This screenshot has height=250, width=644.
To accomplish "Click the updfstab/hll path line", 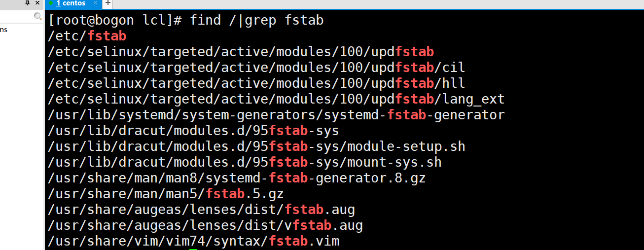I will tap(256, 84).
